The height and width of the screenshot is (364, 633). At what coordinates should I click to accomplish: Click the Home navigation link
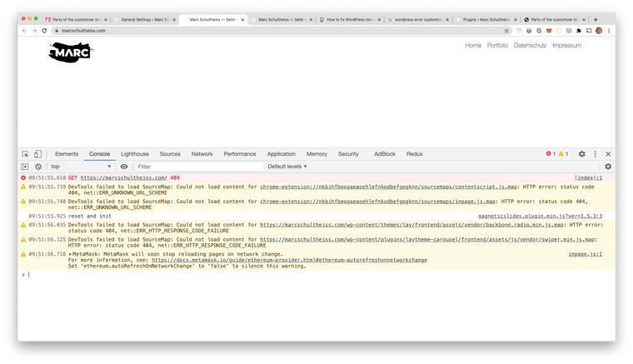pos(473,45)
